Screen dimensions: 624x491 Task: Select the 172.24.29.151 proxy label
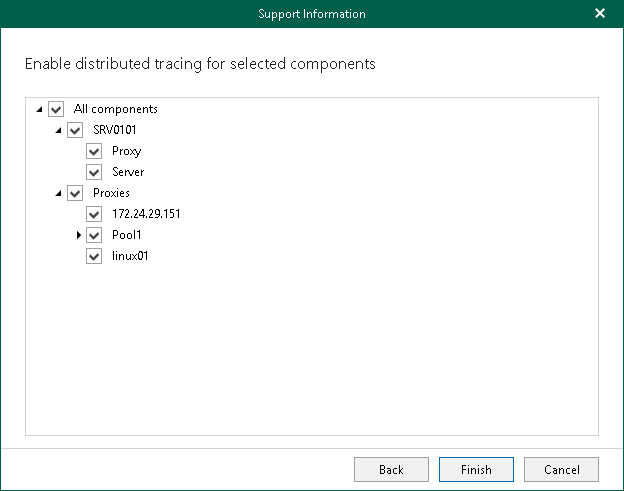pyautogui.click(x=146, y=214)
